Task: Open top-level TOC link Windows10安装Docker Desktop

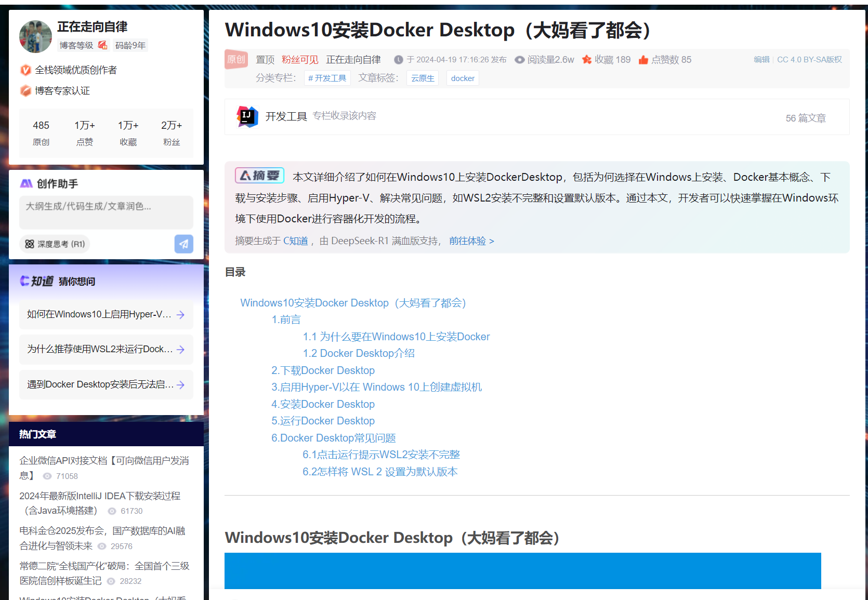Action: (x=353, y=303)
